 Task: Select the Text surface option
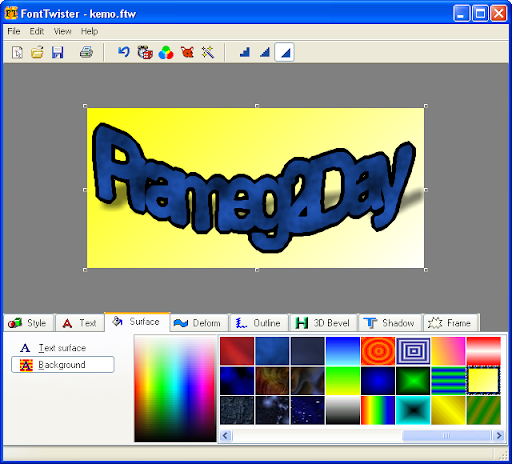[62, 348]
